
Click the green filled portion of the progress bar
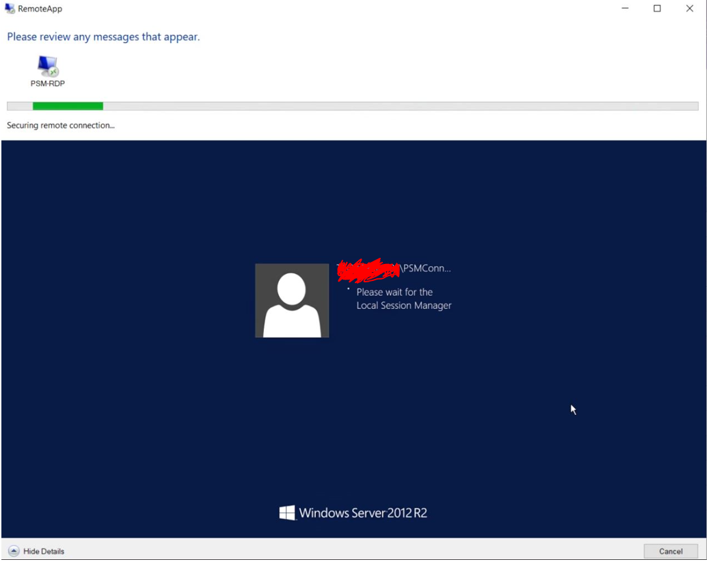pos(68,105)
